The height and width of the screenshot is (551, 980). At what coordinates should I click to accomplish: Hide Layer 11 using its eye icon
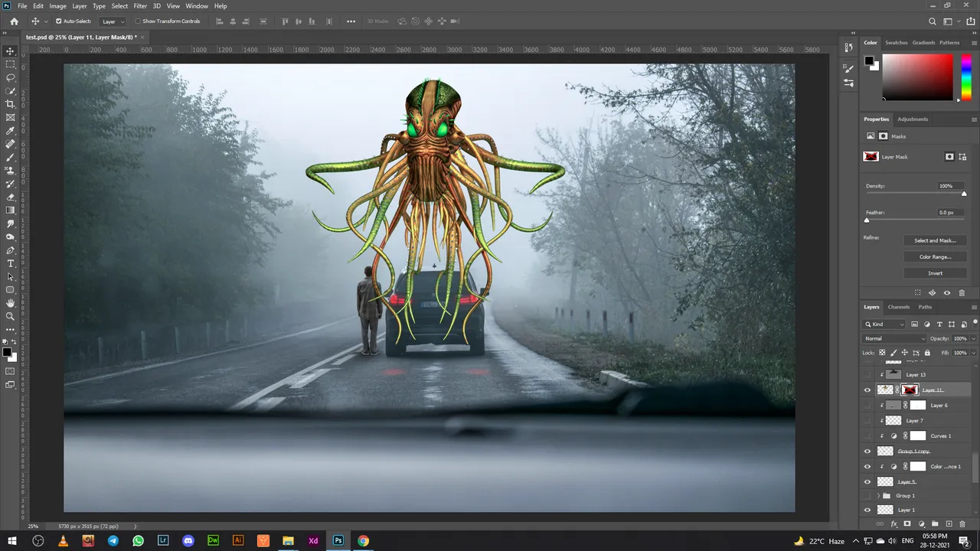(867, 390)
